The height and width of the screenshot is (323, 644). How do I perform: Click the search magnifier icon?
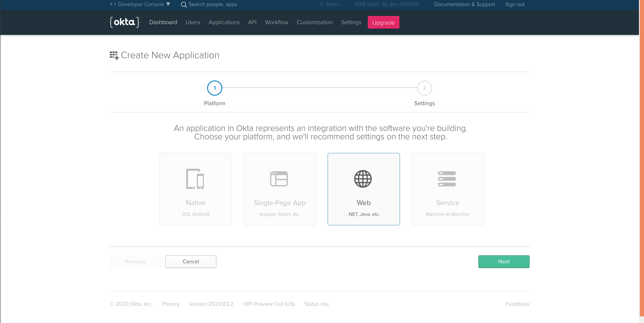click(x=183, y=4)
